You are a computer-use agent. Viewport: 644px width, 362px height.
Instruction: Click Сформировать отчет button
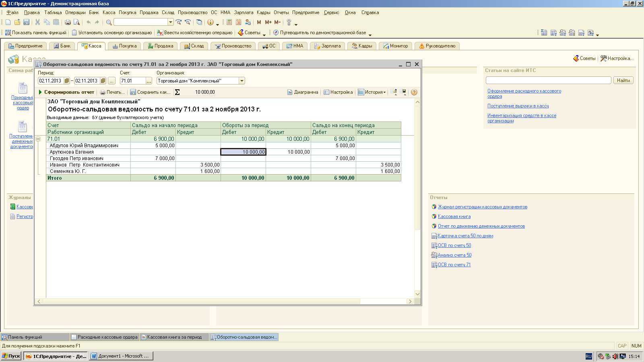pyautogui.click(x=66, y=92)
